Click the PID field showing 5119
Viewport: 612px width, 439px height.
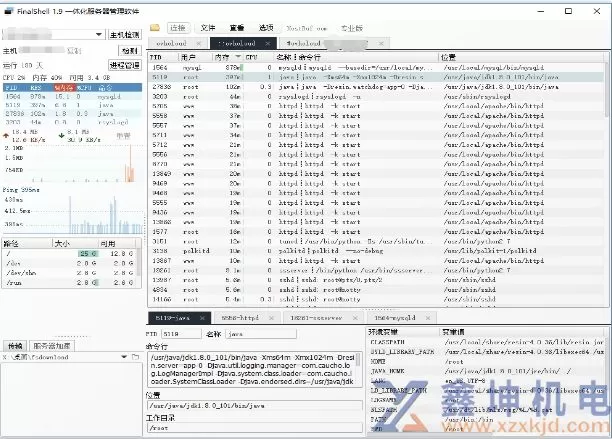point(181,334)
